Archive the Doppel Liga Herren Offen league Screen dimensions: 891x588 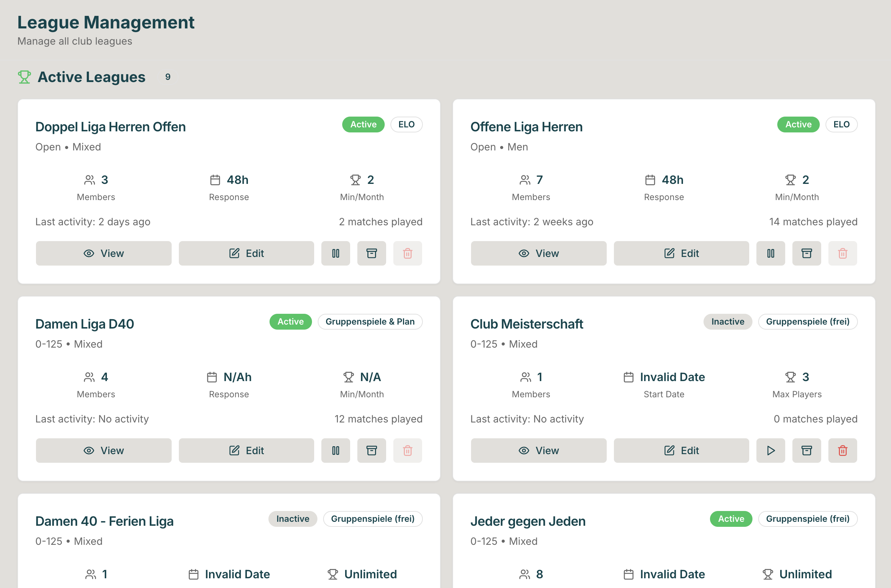point(371,253)
